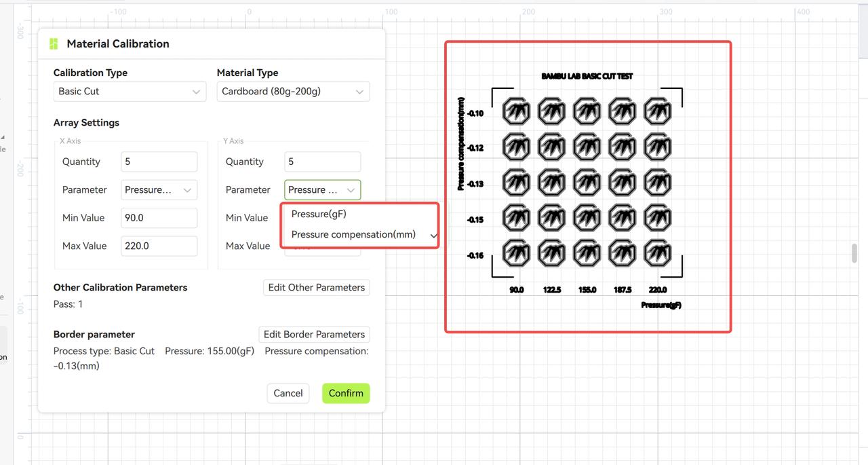Click Edit Other Parameters button

[317, 287]
